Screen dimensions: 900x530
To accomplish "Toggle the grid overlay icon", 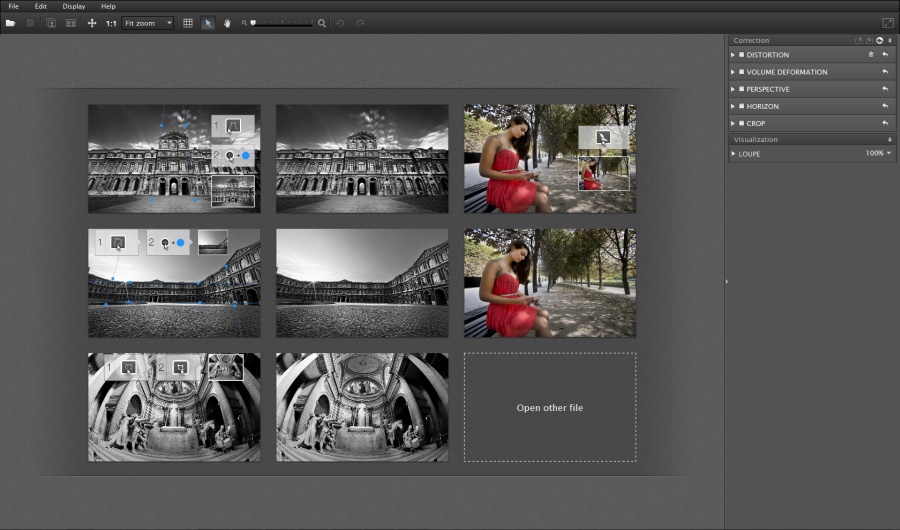I will click(188, 23).
